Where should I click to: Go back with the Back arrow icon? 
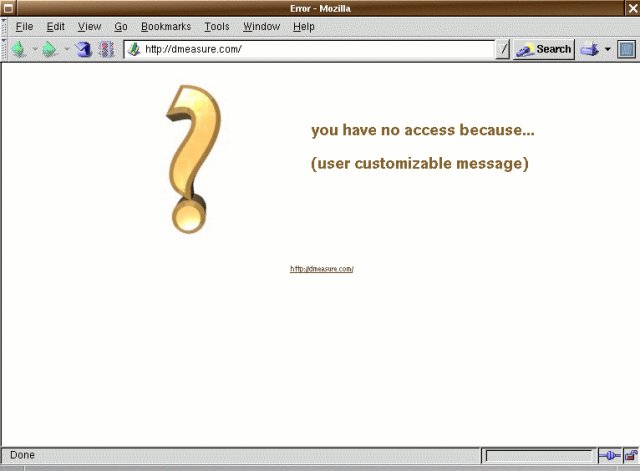click(19, 49)
